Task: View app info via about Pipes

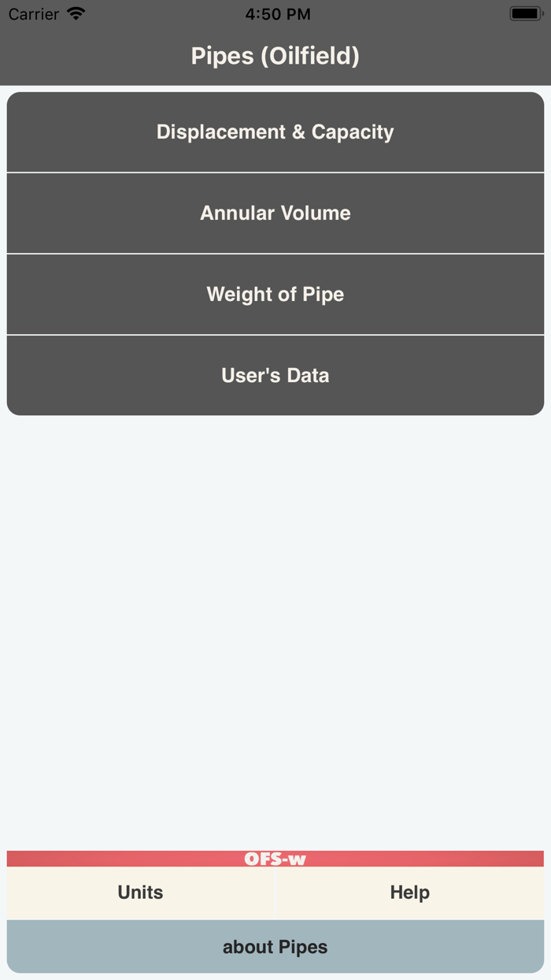Action: click(x=275, y=947)
